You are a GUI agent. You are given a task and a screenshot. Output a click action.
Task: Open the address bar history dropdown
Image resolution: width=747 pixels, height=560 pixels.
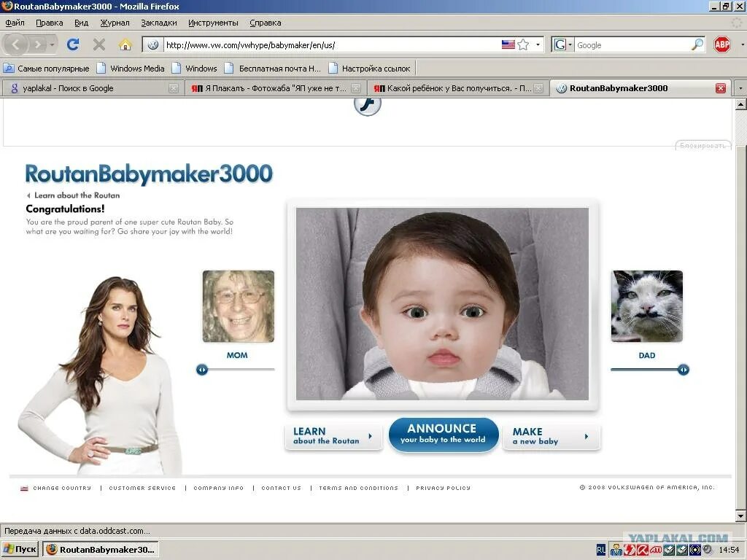click(x=538, y=44)
